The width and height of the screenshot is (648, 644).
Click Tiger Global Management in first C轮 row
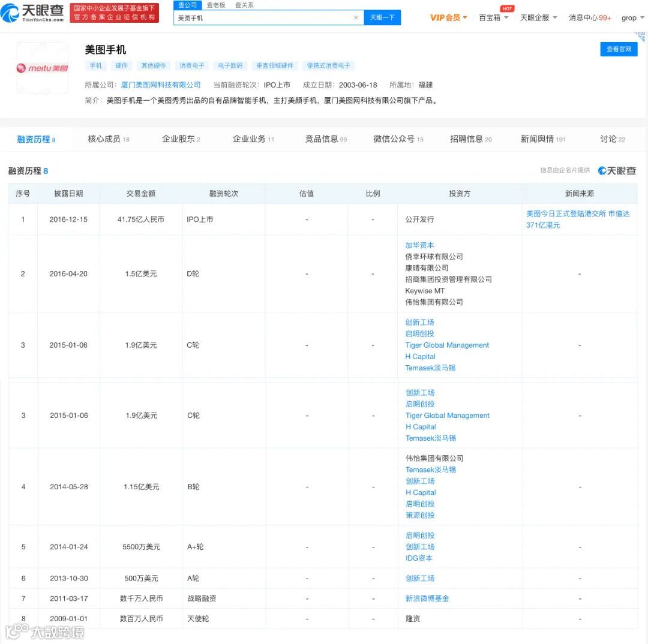click(447, 345)
